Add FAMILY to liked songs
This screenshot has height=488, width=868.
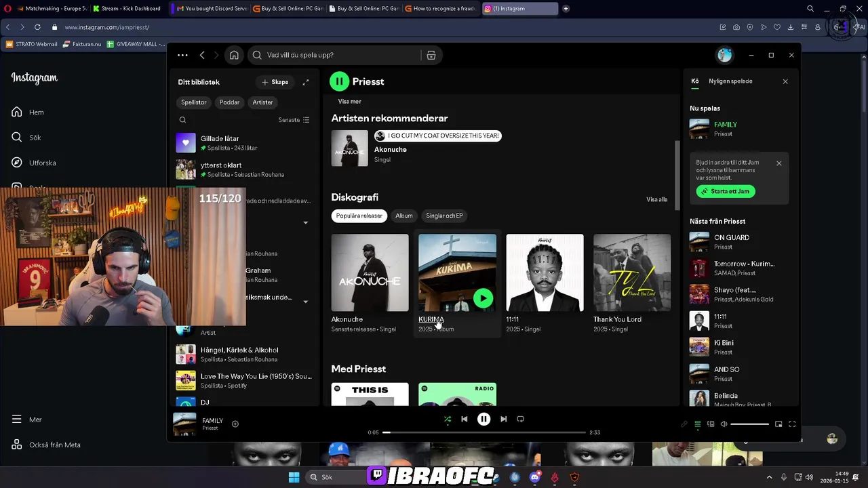pos(235,424)
